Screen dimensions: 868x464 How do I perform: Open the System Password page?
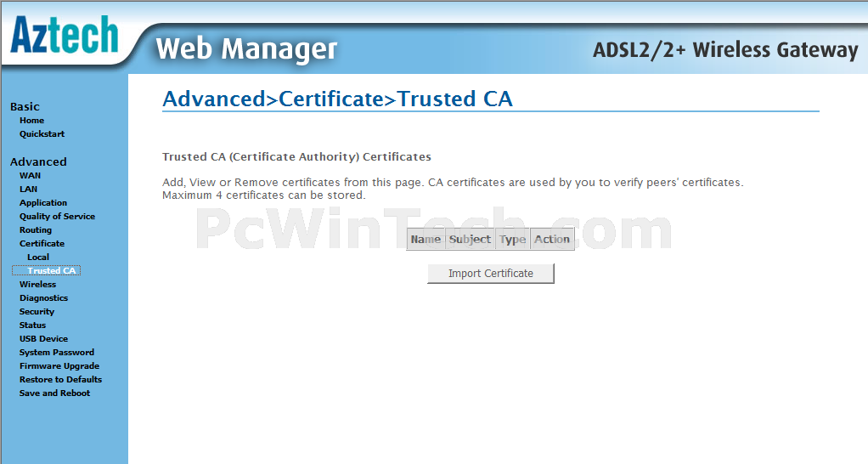coord(56,352)
